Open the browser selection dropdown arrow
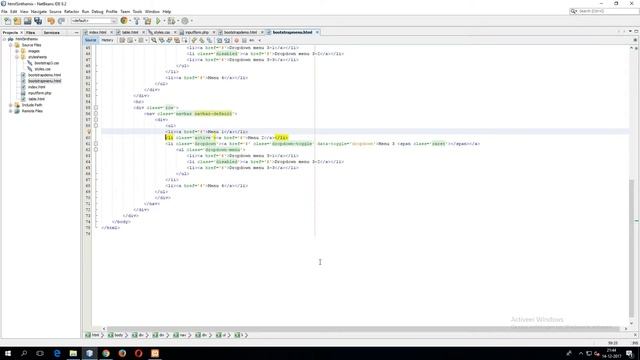The width and height of the screenshot is (640, 360). point(130,21)
